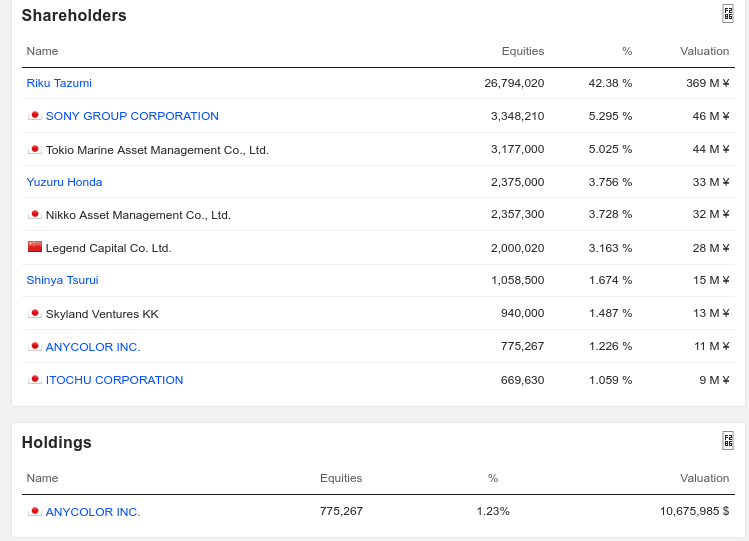Screen dimensions: 749x541
Task: Click the flag beside ANYCOLOR INC. in Shareholders
Action: [x=34, y=346]
